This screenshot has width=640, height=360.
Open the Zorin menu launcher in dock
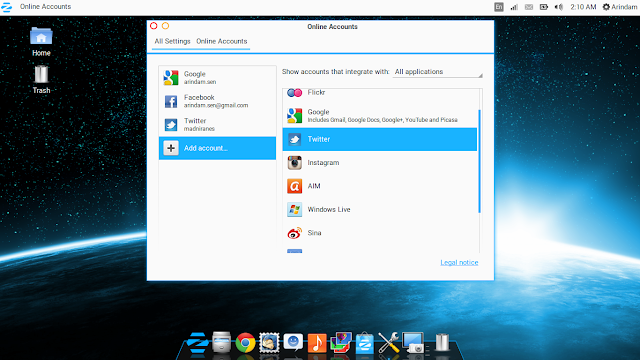click(x=198, y=342)
